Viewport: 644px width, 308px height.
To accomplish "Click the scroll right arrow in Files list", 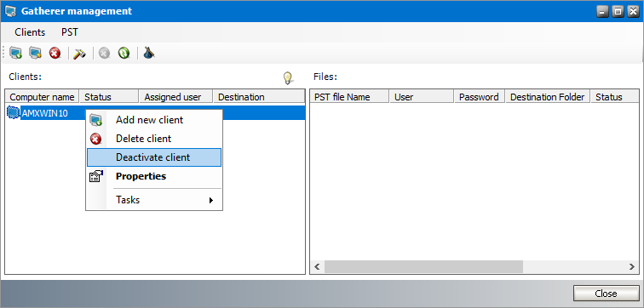I will click(632, 266).
